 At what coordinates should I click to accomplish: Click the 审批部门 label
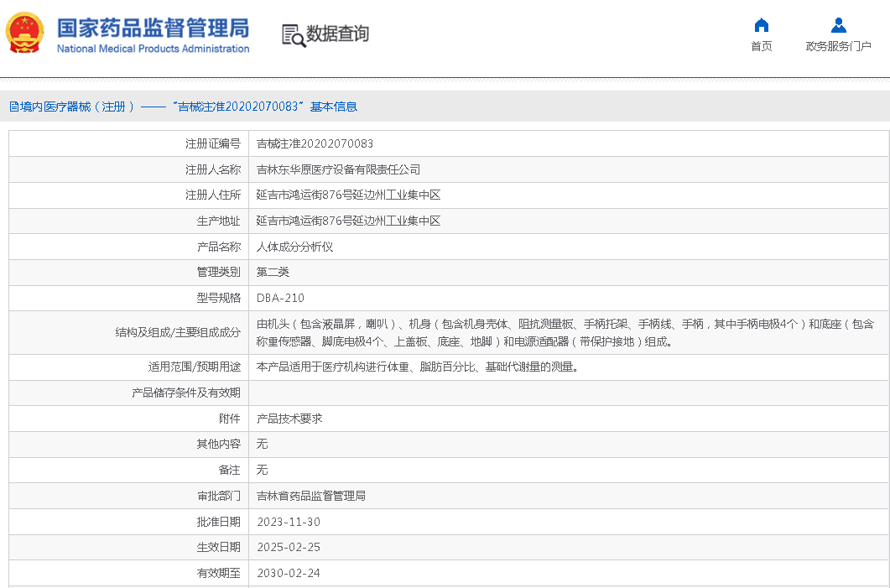tap(219, 496)
